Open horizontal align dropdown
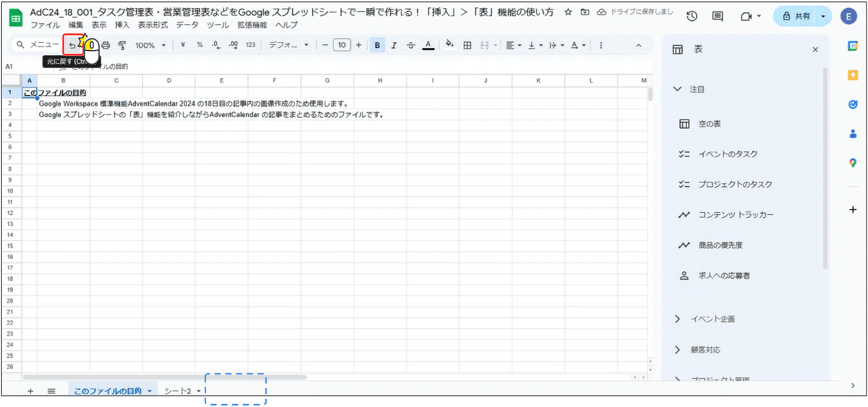Image resolution: width=868 pixels, height=407 pixels. (512, 45)
